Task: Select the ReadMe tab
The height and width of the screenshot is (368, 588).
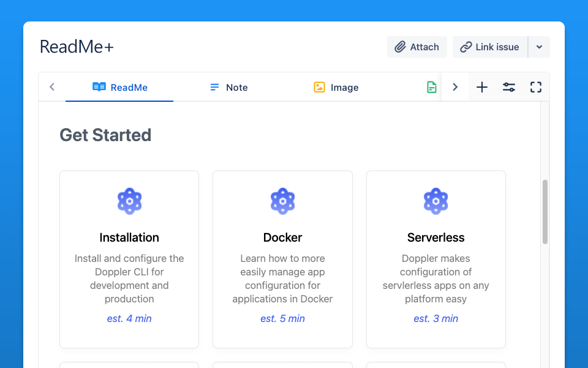Action: point(119,87)
